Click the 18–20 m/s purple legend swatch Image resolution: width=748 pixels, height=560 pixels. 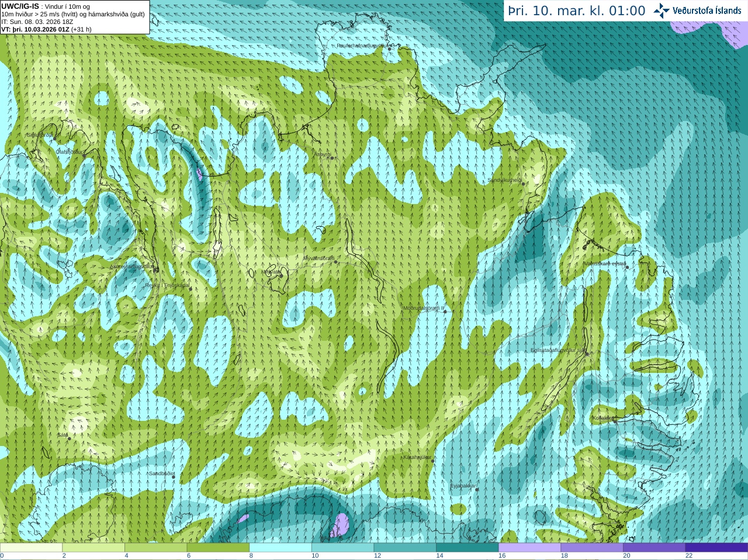[x=592, y=548]
